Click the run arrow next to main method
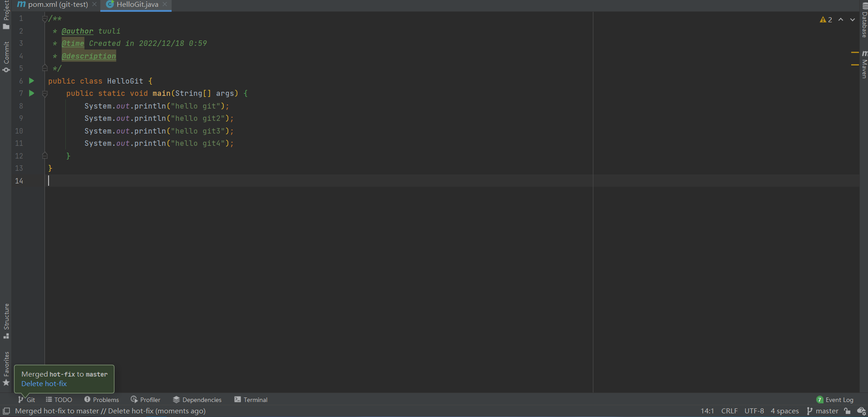Screen dimensions: 868x417 click(x=31, y=93)
